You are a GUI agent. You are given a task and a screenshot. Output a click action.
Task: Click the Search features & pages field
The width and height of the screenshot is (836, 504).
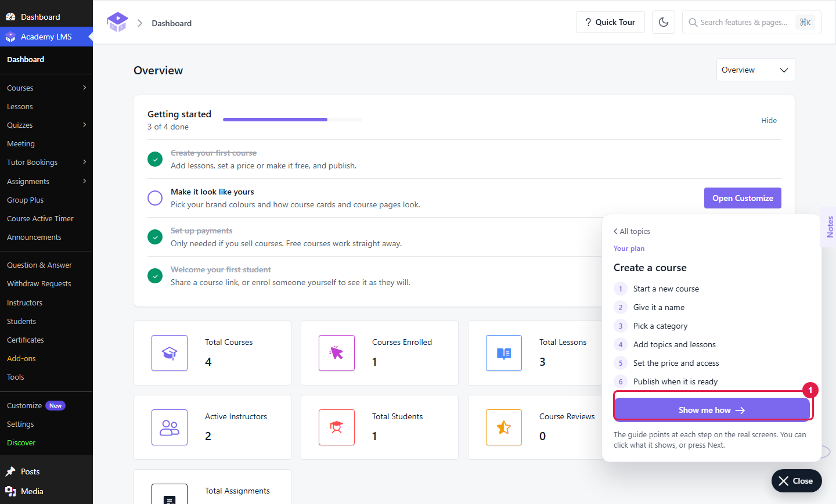tap(752, 22)
